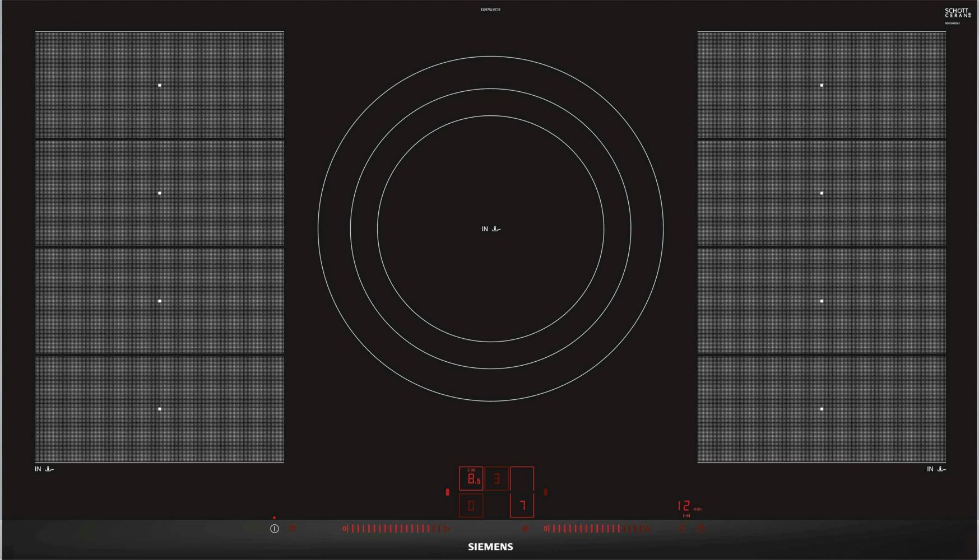Select the right zone display showing 7

[x=522, y=506]
